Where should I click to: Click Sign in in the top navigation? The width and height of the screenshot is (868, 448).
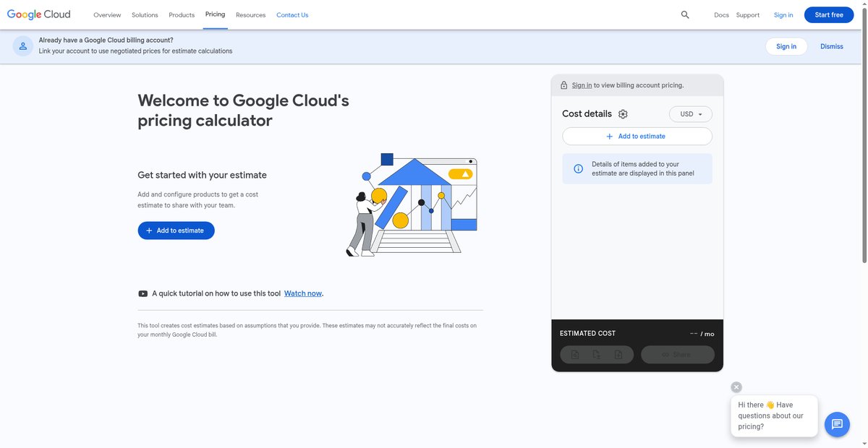pos(783,14)
